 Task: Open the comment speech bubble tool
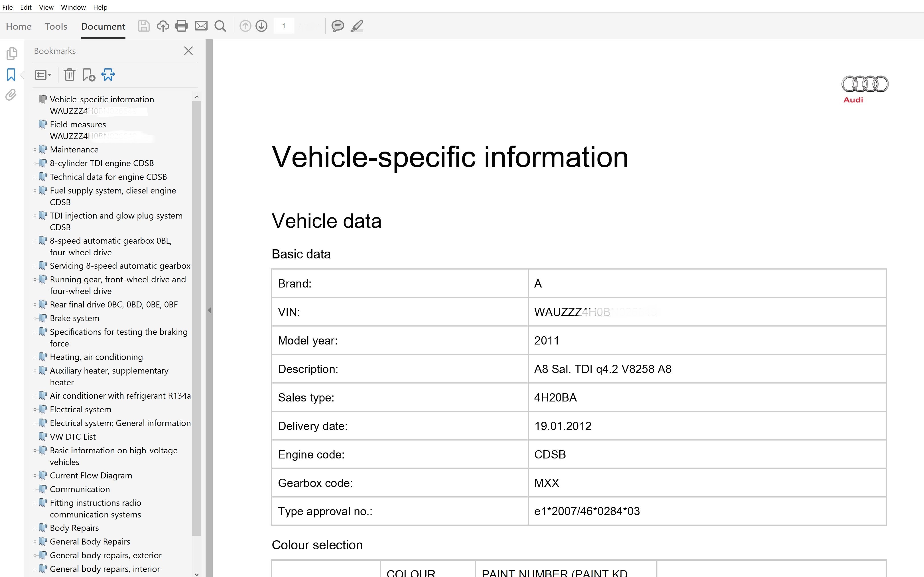pyautogui.click(x=338, y=26)
